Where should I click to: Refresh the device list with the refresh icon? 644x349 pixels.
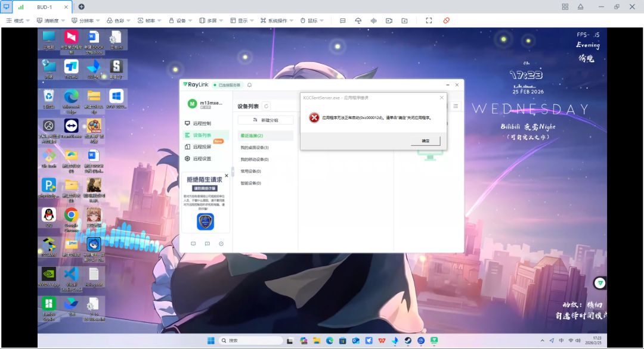266,106
